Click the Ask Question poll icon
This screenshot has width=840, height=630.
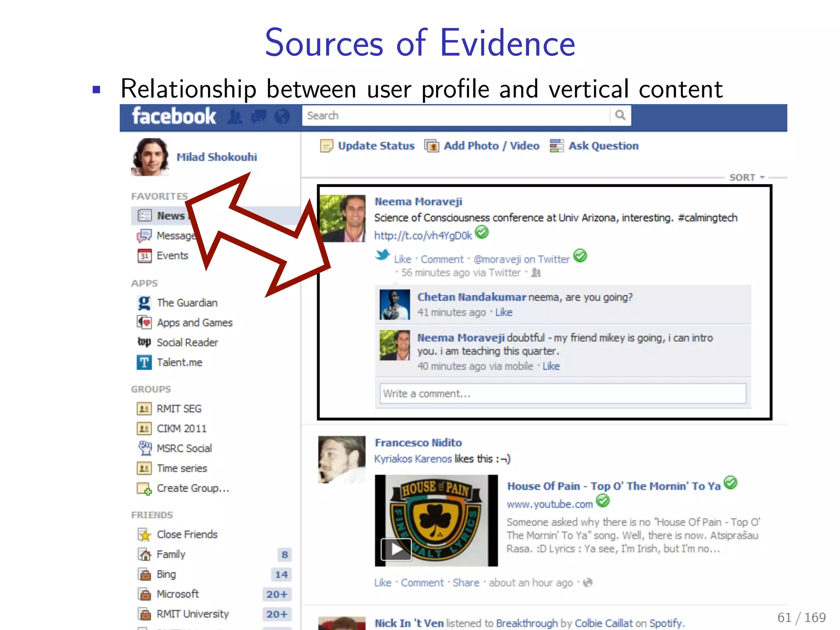pyautogui.click(x=557, y=146)
